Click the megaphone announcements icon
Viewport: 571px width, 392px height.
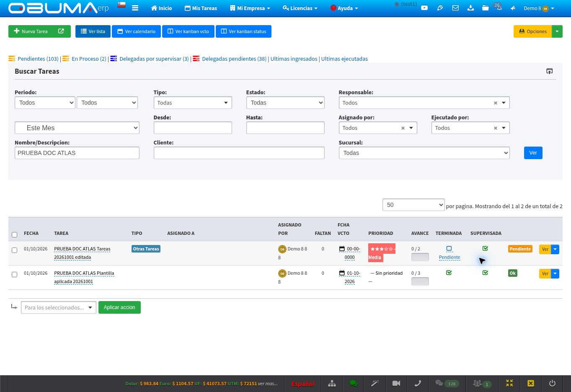[513, 8]
